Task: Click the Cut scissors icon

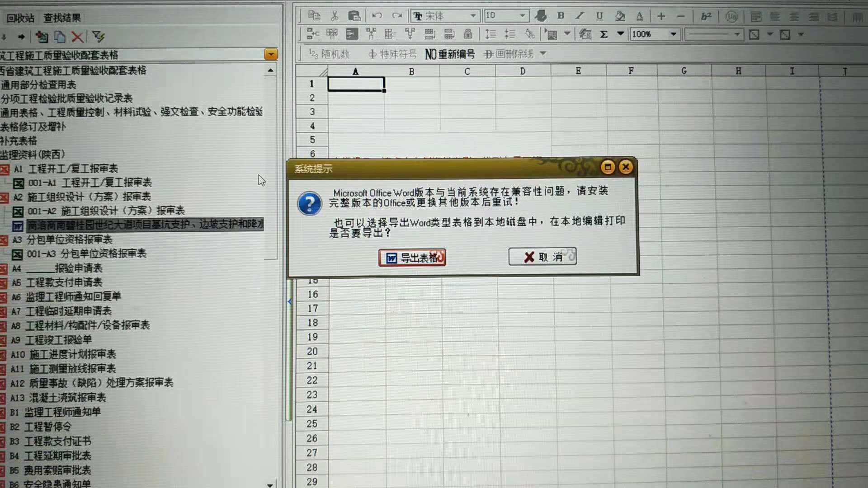Action: tap(335, 16)
